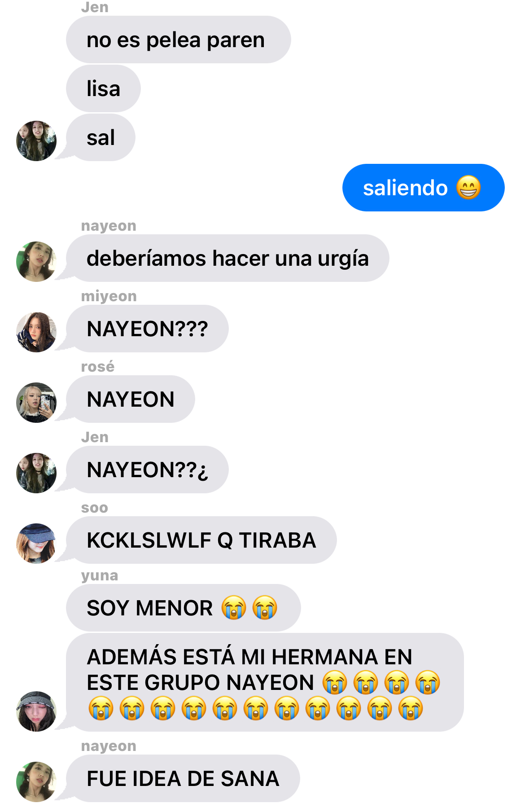
Task: Tap yuna's profile picture
Action: coord(36,711)
